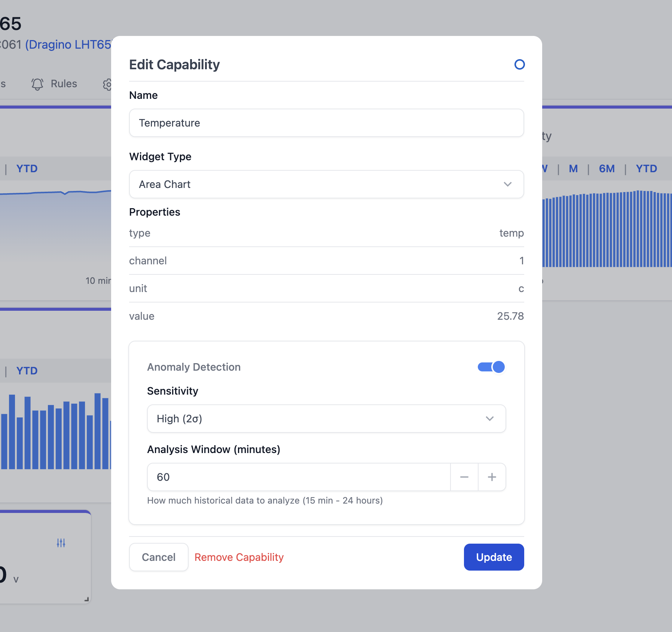The height and width of the screenshot is (632, 672).
Task: Switch to the Rules tab
Action: click(64, 84)
